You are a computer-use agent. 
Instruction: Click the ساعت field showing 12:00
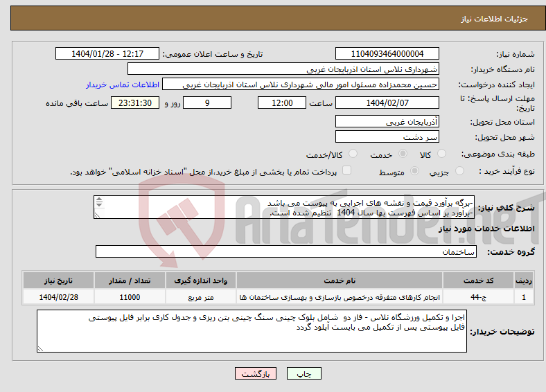282,103
